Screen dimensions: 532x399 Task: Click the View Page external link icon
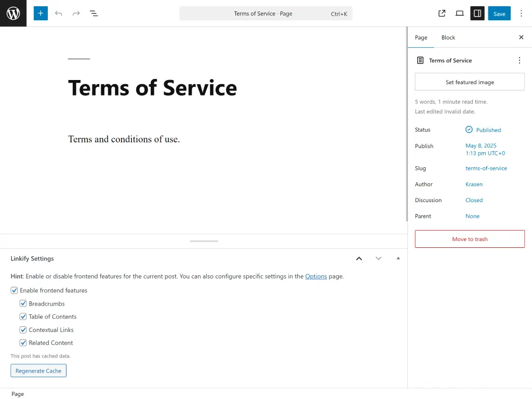[441, 14]
